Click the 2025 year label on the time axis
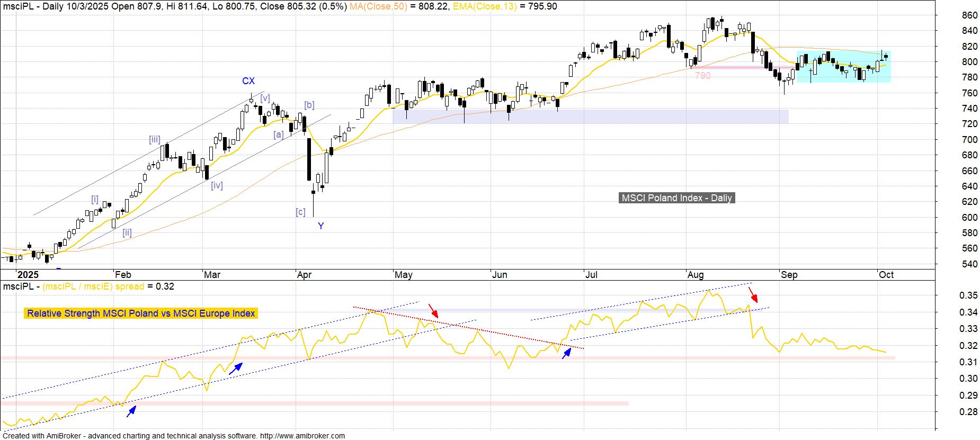Screen dimensions: 980x440 coord(28,275)
